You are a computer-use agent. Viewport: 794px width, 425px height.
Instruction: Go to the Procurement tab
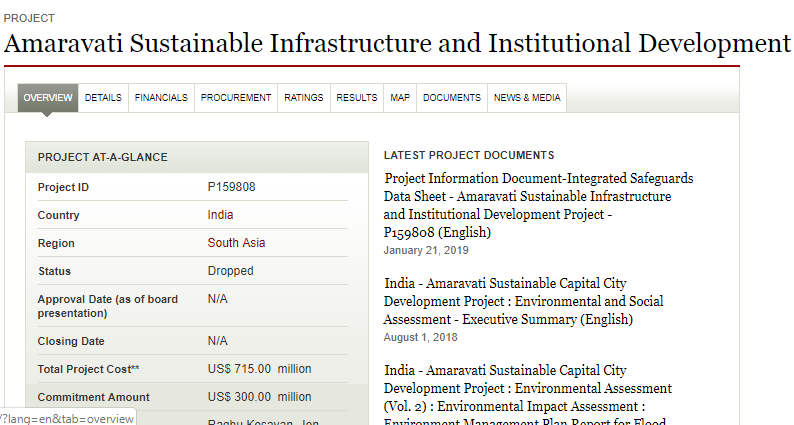click(x=236, y=98)
